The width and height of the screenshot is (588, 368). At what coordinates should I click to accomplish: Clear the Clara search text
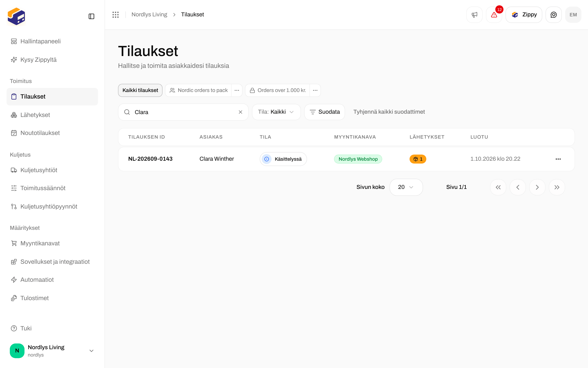pyautogui.click(x=240, y=112)
